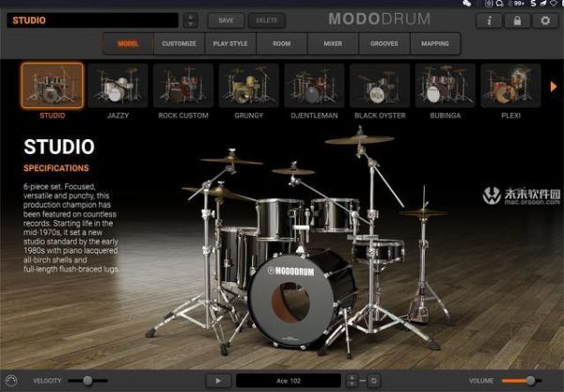Click the SPECIFICATIONS heading
564x392 pixels.
click(x=56, y=168)
